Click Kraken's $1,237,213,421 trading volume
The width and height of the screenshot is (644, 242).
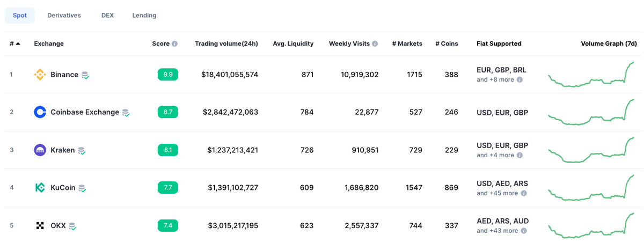pos(233,150)
